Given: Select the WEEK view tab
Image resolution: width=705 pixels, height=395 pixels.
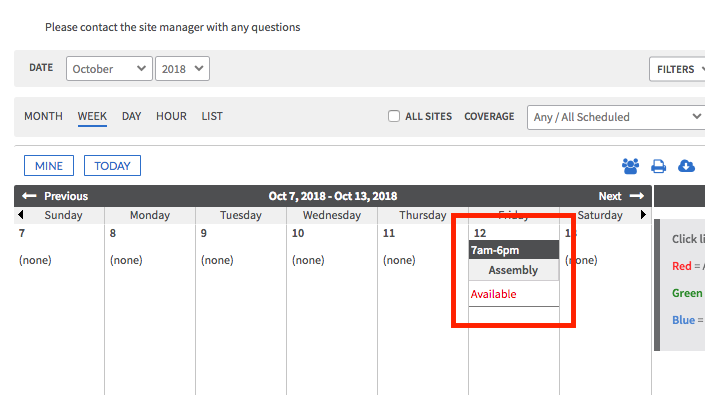Looking at the screenshot, I should pyautogui.click(x=92, y=116).
